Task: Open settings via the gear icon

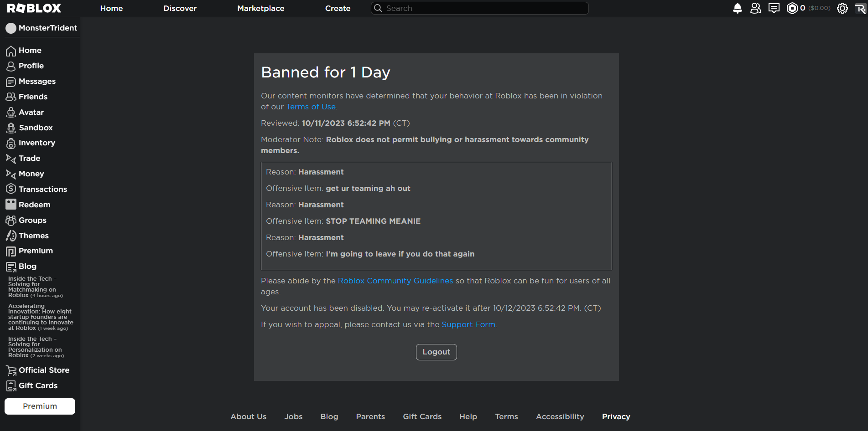Action: tap(842, 8)
